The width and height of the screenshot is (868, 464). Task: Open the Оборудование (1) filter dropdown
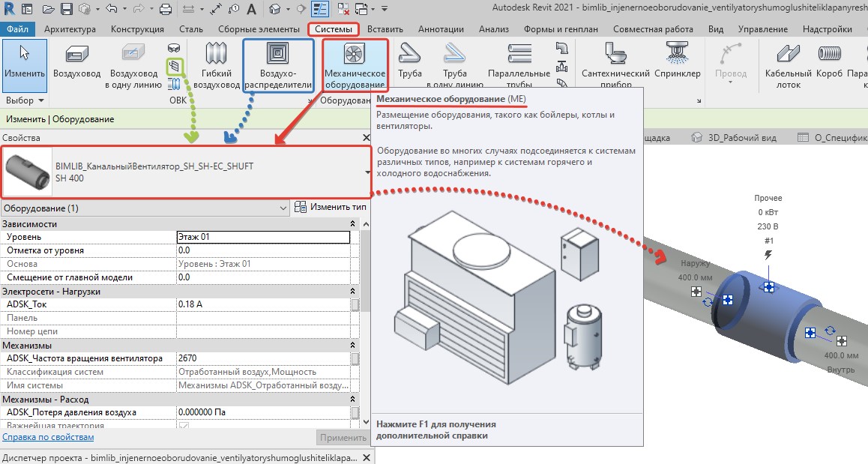tap(145, 208)
